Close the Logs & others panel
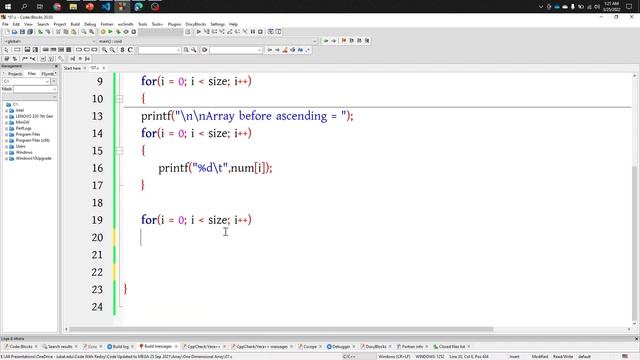 (636, 339)
